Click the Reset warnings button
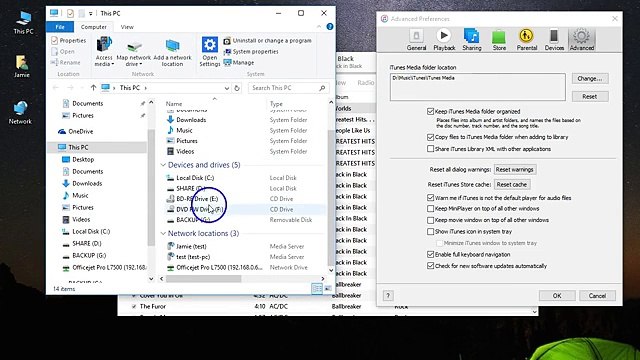Screen dimensions: 640x360 514,169
